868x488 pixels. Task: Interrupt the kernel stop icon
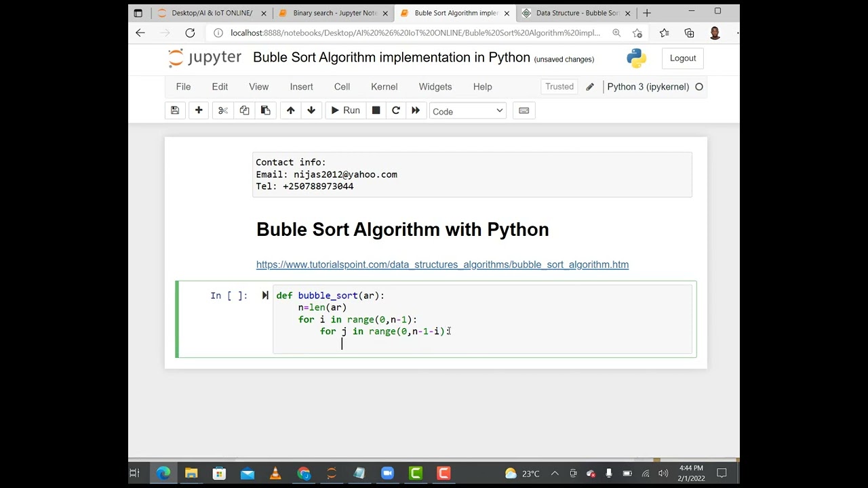[x=376, y=110]
